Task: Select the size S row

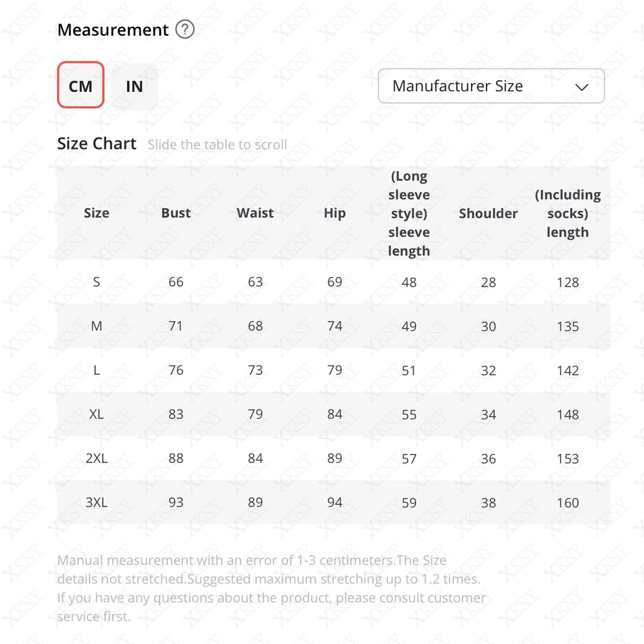Action: (x=97, y=282)
